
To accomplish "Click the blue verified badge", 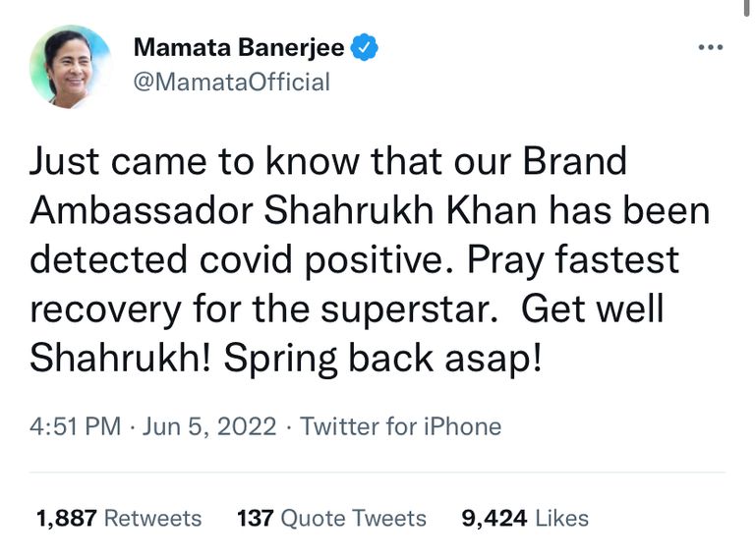I will point(365,47).
